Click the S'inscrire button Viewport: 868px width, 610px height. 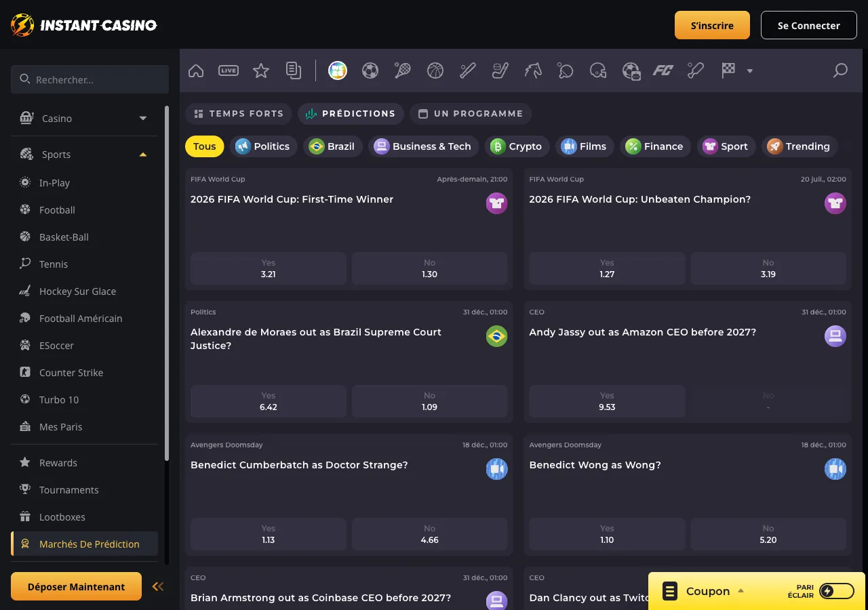pos(712,25)
